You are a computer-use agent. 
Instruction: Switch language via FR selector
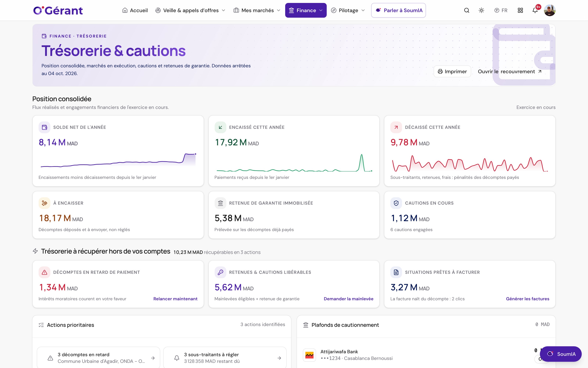click(501, 10)
